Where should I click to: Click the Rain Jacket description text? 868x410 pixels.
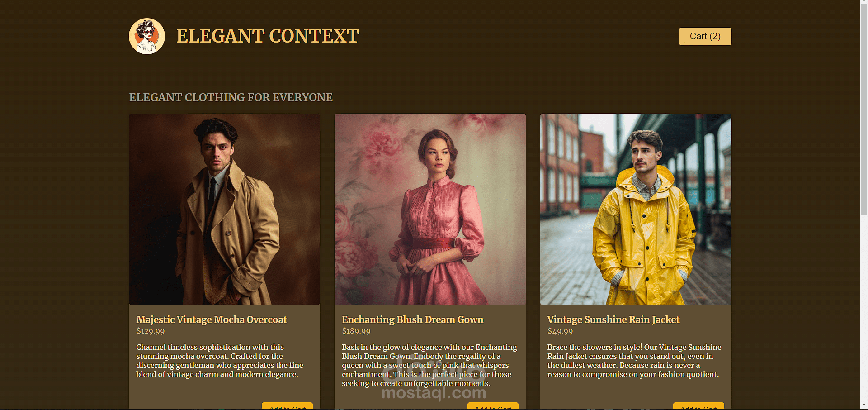[x=634, y=361]
